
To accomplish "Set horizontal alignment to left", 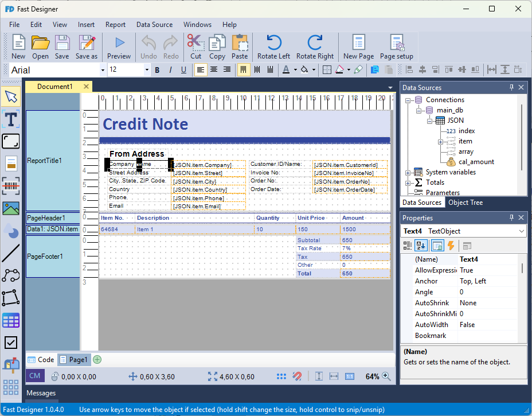I will coord(201,70).
